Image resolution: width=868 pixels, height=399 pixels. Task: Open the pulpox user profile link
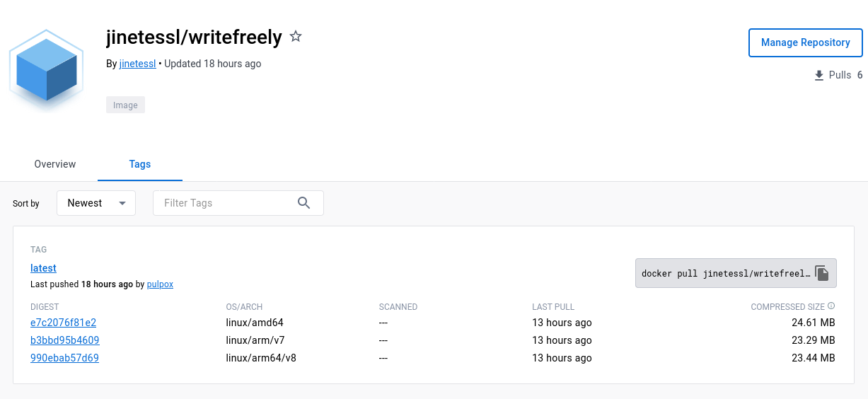[x=160, y=284]
